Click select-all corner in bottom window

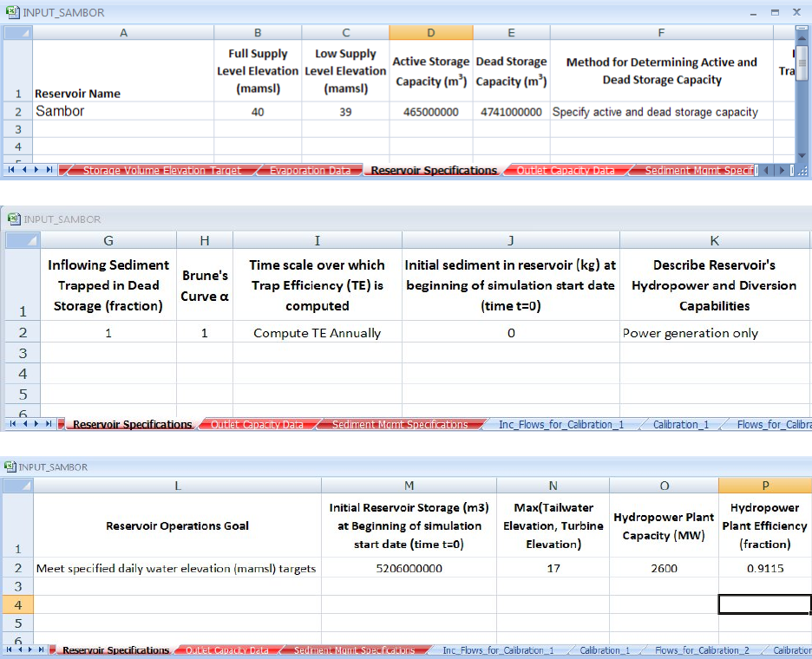pos(18,486)
